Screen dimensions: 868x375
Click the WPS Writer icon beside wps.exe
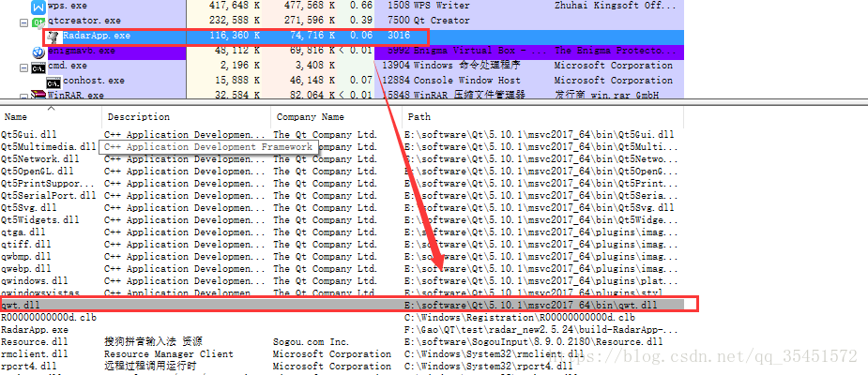[38, 7]
